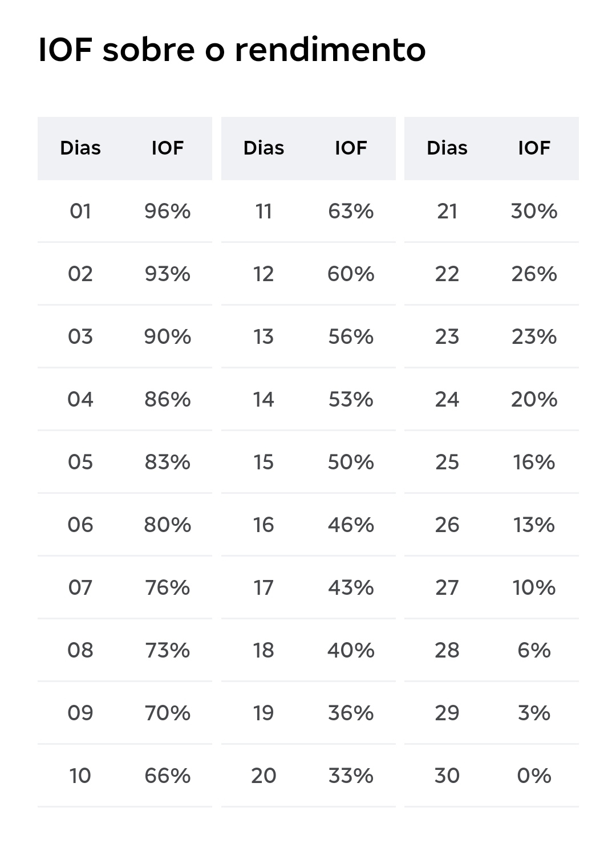Screen dimensions: 616x860
Task: Select day 29 in the Dias column
Action: pos(447,713)
